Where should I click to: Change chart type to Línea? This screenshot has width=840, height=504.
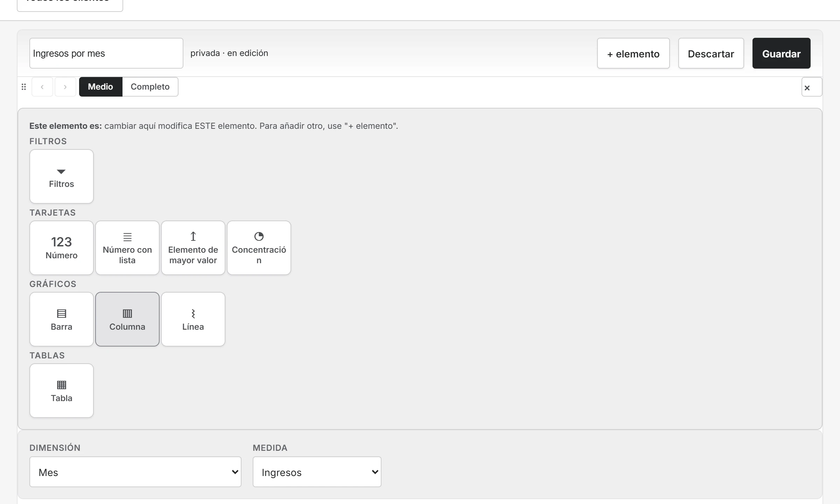pyautogui.click(x=193, y=319)
